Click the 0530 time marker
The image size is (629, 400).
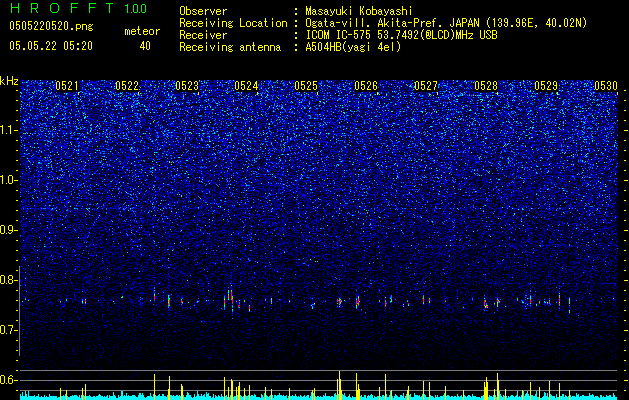606,86
